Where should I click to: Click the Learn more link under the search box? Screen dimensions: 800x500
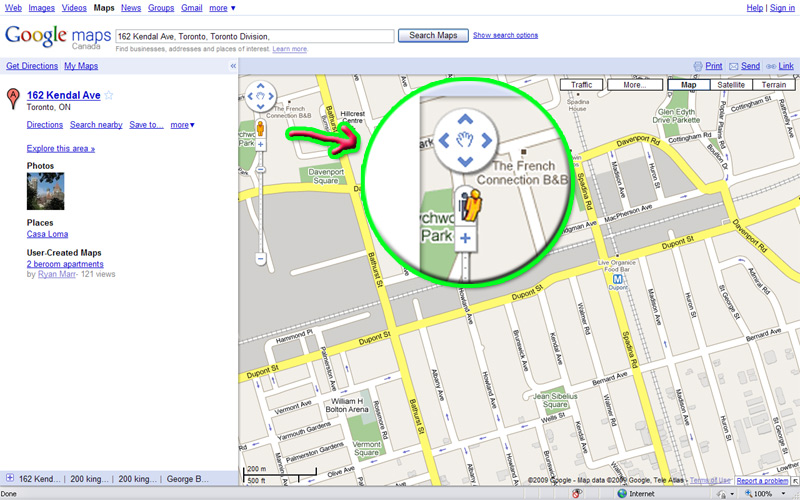point(289,49)
